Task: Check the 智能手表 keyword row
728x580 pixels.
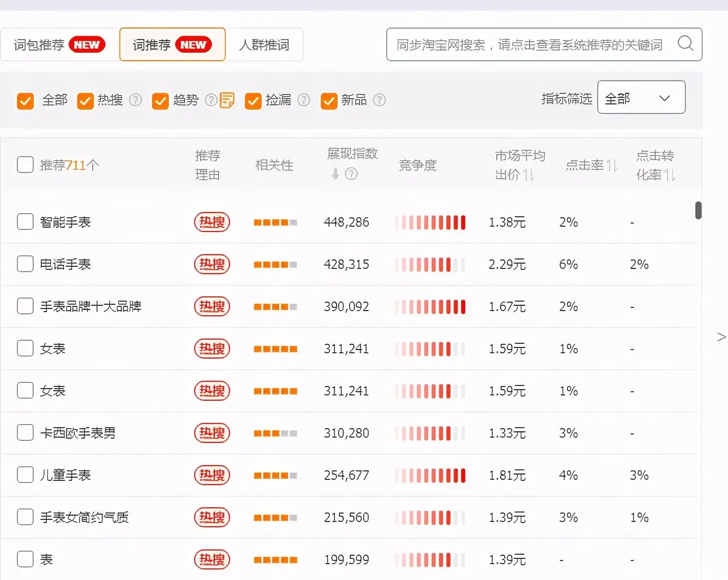Action: tap(25, 221)
